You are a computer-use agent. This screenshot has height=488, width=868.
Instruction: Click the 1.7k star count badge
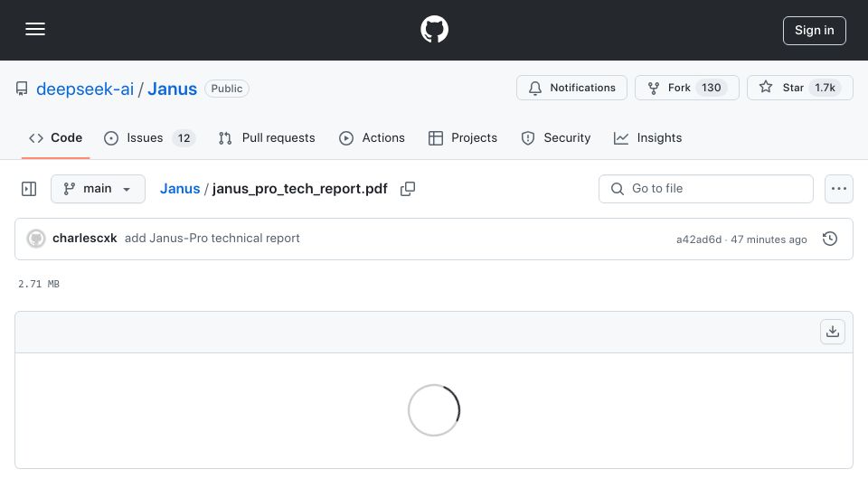(x=825, y=88)
